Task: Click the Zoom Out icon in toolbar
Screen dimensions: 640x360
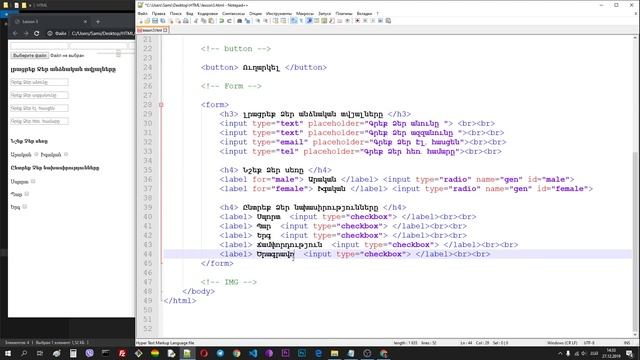Action: [x=266, y=20]
